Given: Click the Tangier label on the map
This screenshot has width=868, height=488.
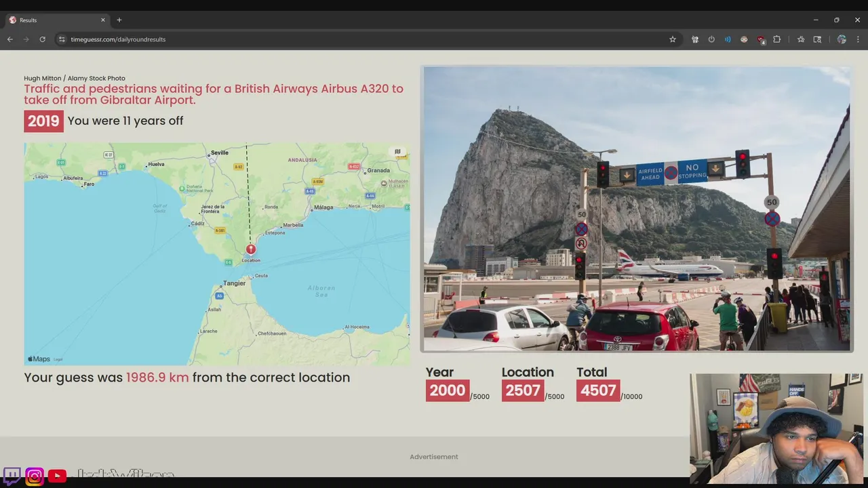Looking at the screenshot, I should (235, 283).
